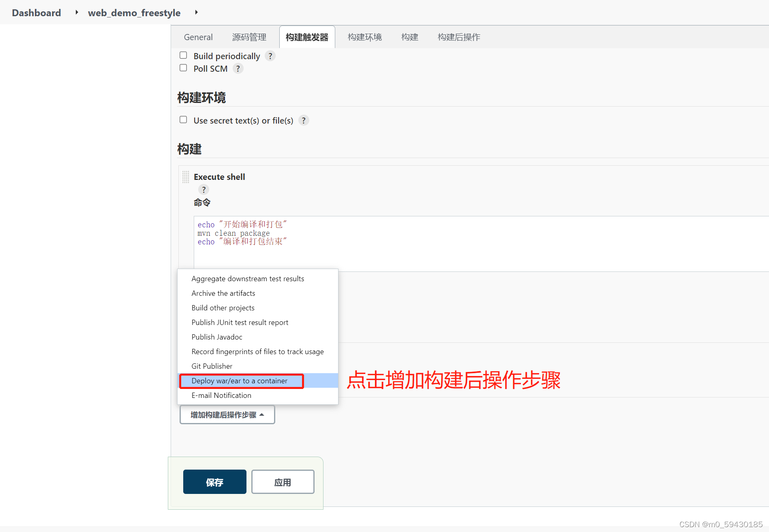
Task: Click the 保存 button
Action: tap(215, 482)
